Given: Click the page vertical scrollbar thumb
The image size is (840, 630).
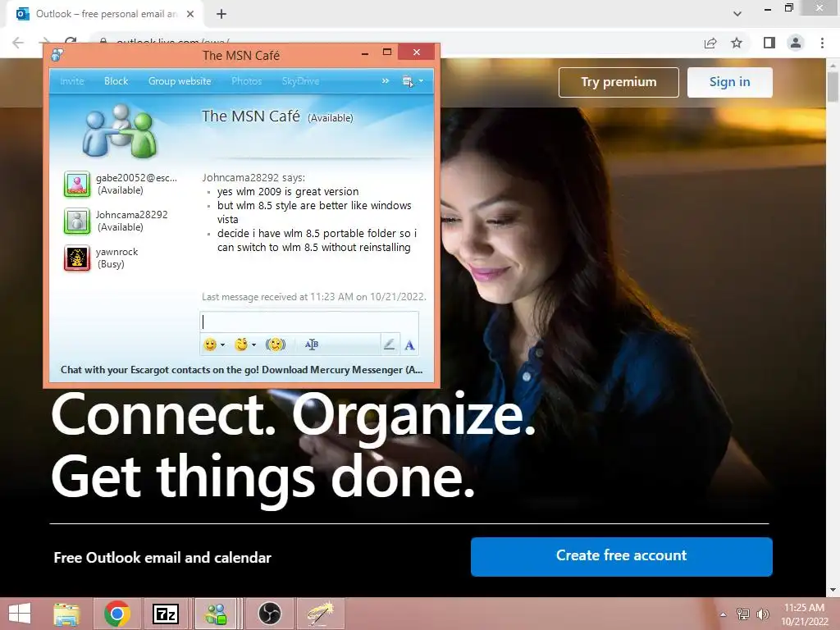Looking at the screenshot, I should (x=833, y=87).
